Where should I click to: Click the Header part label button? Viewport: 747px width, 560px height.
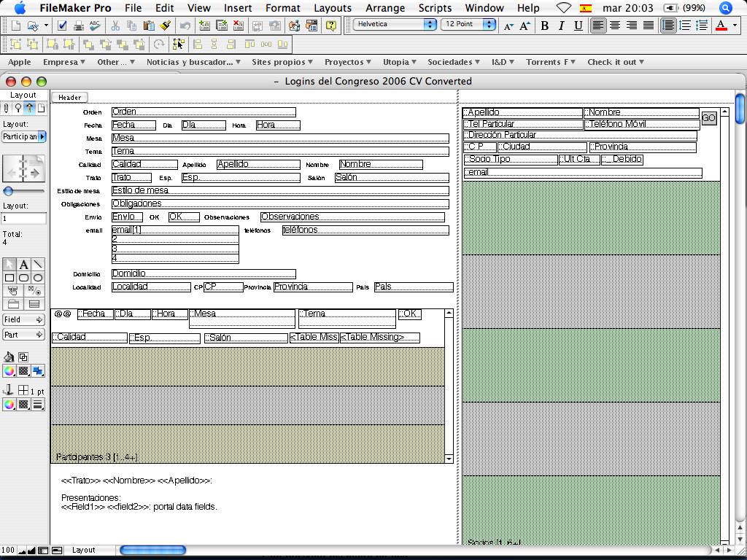70,97
